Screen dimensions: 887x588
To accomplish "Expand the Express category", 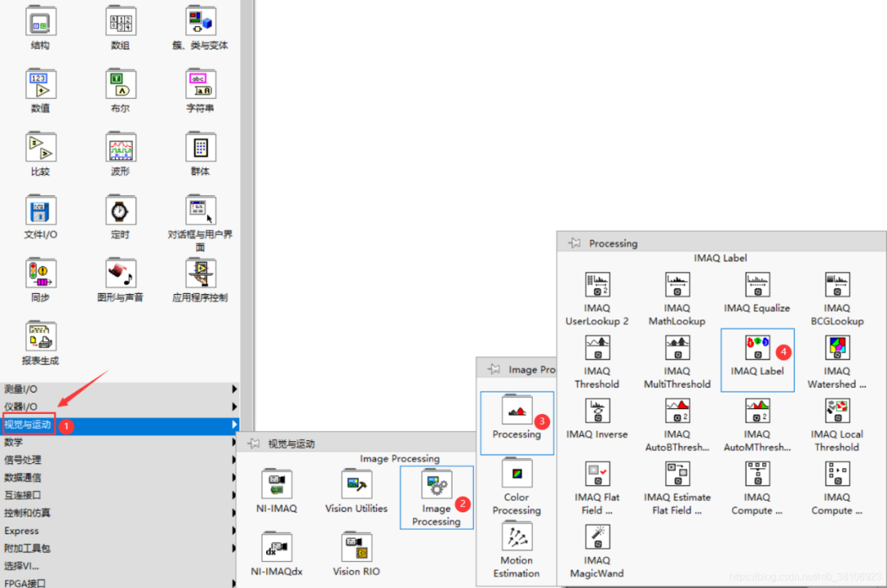I will [x=119, y=531].
